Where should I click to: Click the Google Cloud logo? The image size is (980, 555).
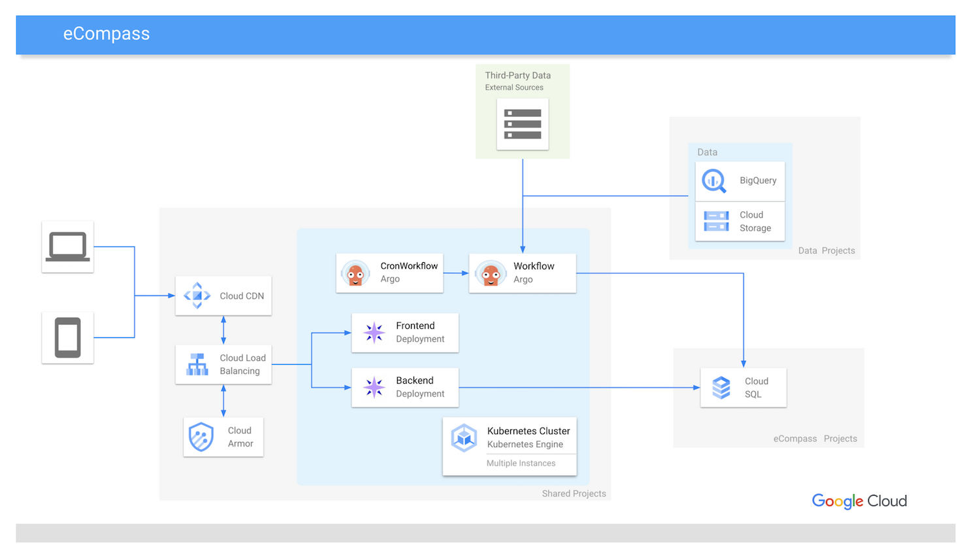click(859, 501)
